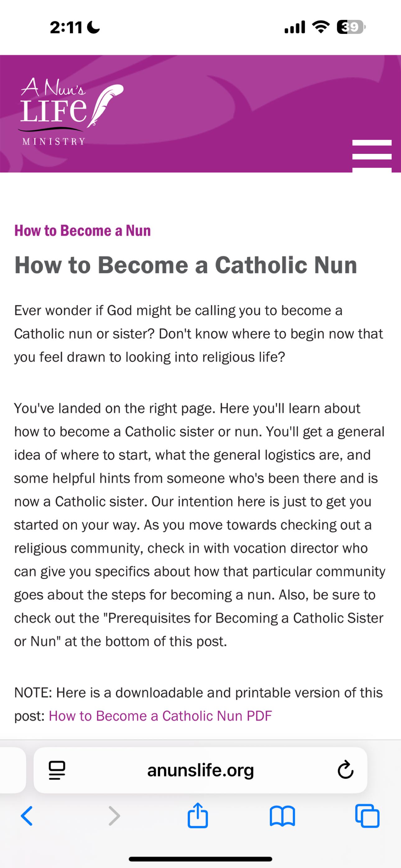This screenshot has height=868, width=401.
Task: Tap the Wi-Fi status icon
Action: pyautogui.click(x=321, y=27)
